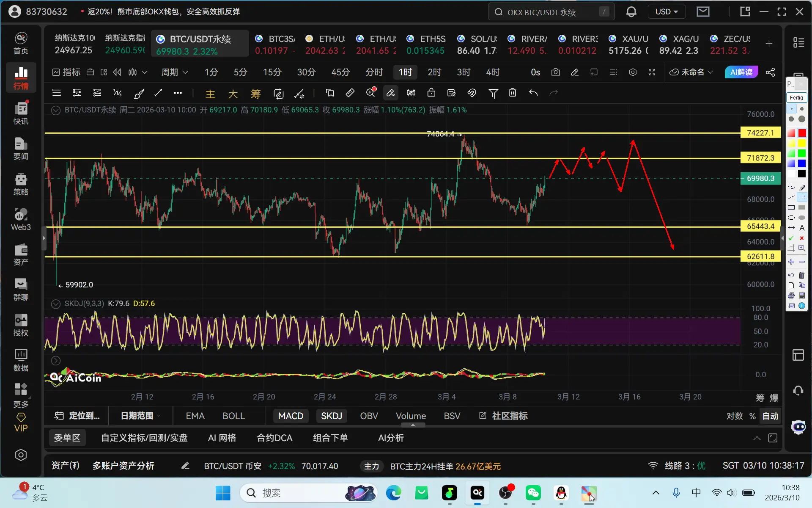Click the AI解读 button
Screen dimensions: 812x508
click(741, 72)
